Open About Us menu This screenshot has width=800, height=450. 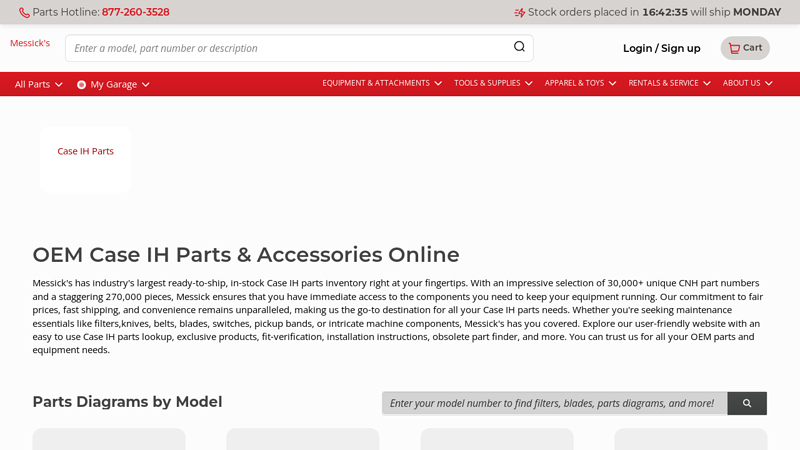[x=747, y=83]
